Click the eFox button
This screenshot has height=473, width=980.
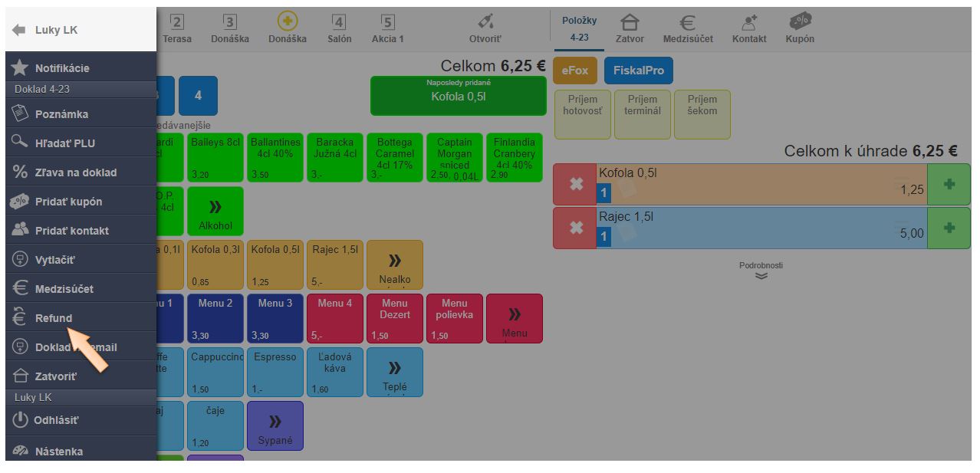pos(574,71)
